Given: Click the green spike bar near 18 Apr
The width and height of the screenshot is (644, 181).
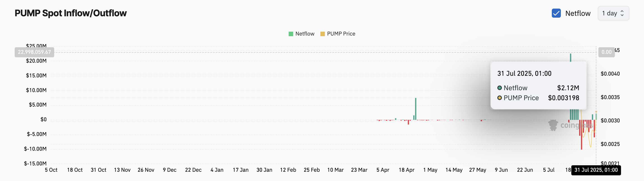Looking at the screenshot, I should (x=416, y=109).
